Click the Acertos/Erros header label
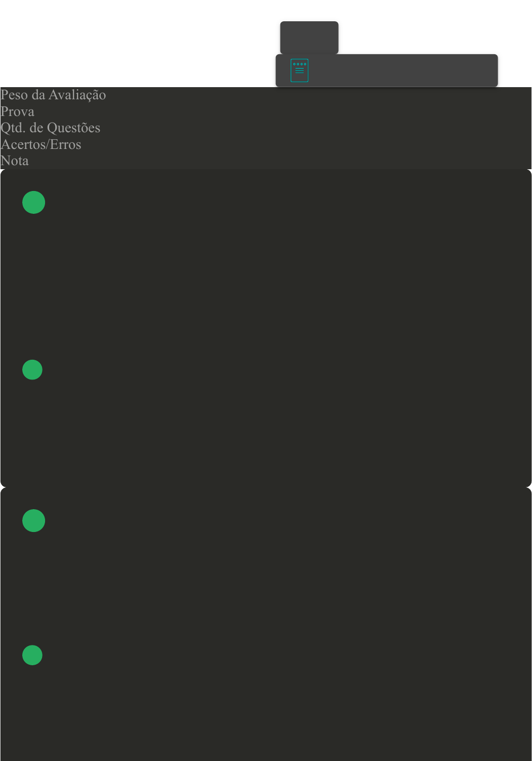 (40, 144)
